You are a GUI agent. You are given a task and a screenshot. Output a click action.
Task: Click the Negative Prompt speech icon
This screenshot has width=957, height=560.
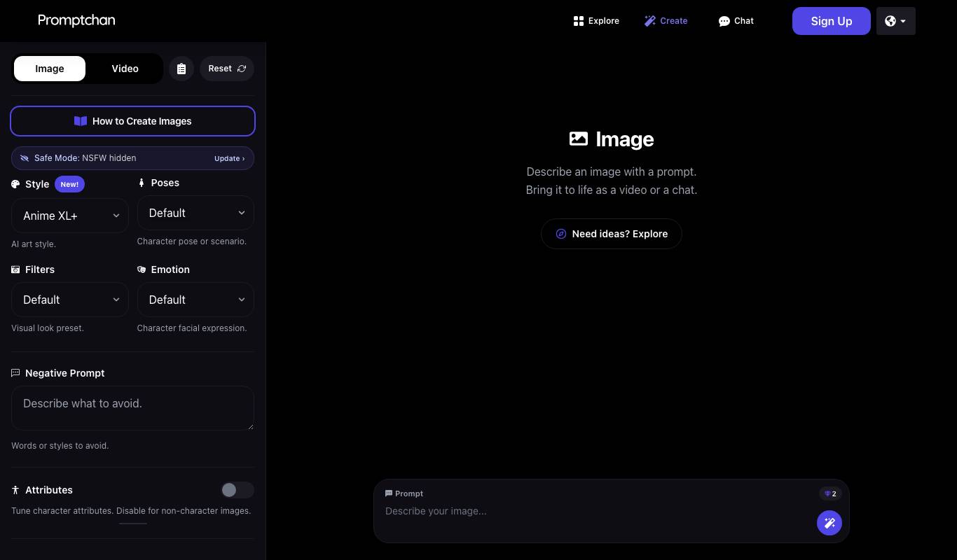click(x=15, y=373)
